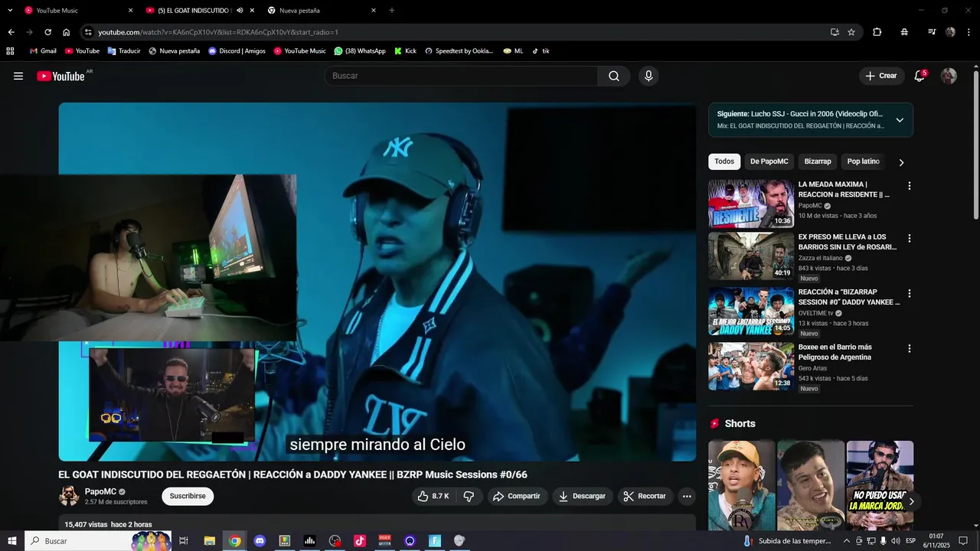Mute the playing tab via speaker icon

(240, 11)
